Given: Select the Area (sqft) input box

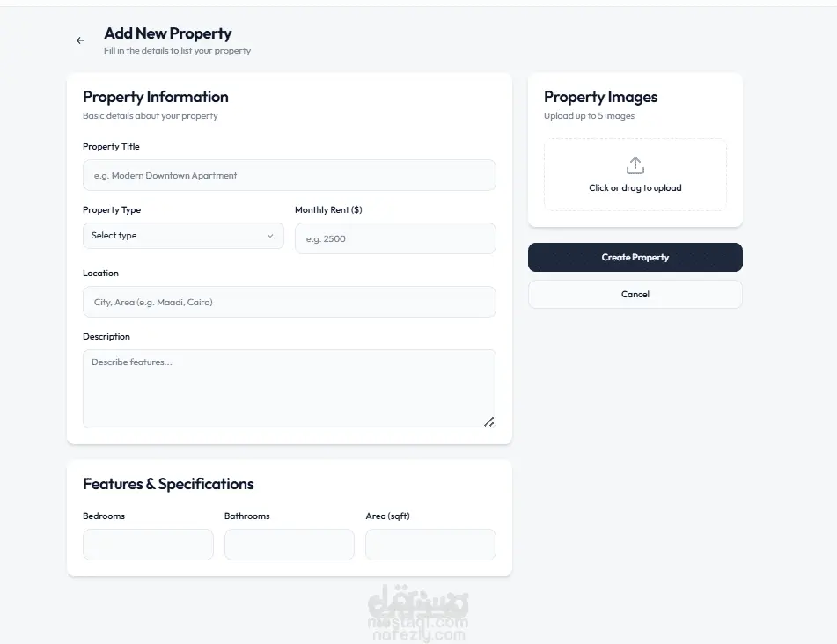Looking at the screenshot, I should pyautogui.click(x=430, y=545).
